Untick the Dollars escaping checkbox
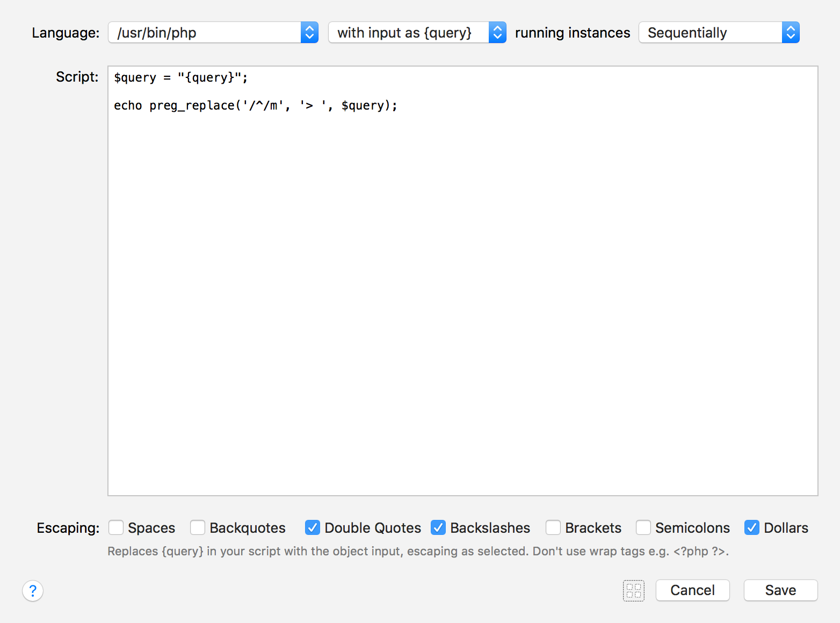 752,528
